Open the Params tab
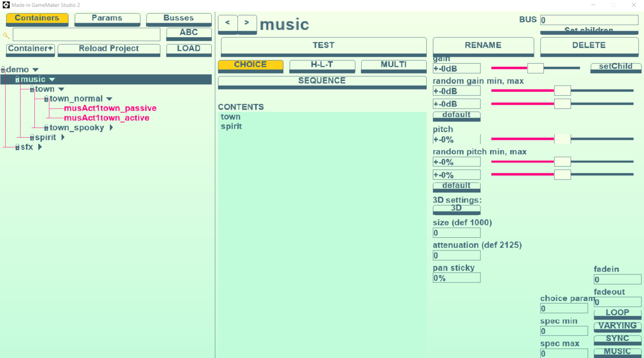This screenshot has height=358, width=644. click(x=107, y=20)
